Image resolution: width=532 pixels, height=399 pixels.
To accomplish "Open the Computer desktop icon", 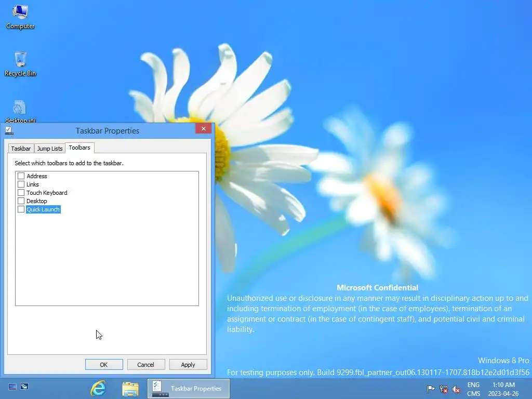I will [20, 17].
